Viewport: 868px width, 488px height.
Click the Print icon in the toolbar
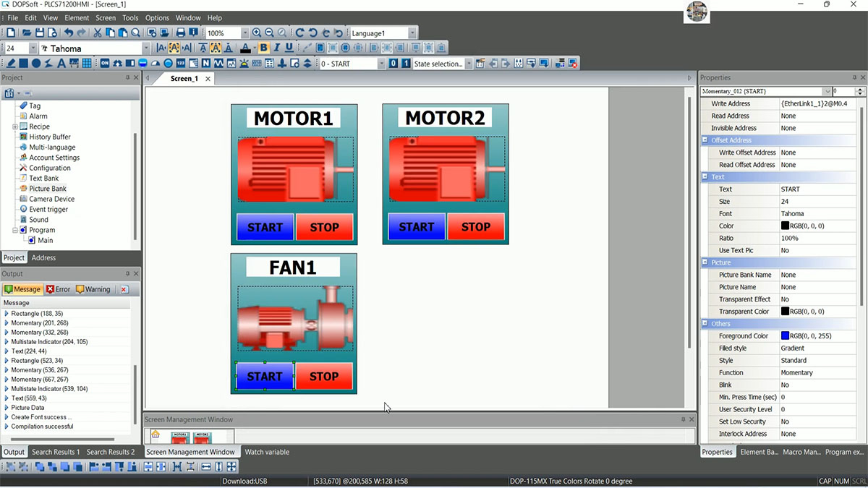[181, 33]
